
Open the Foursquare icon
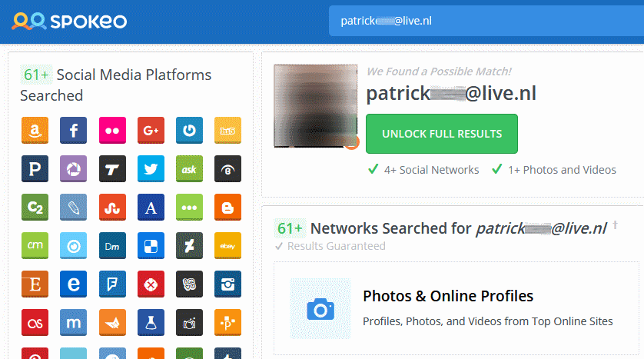tap(112, 284)
